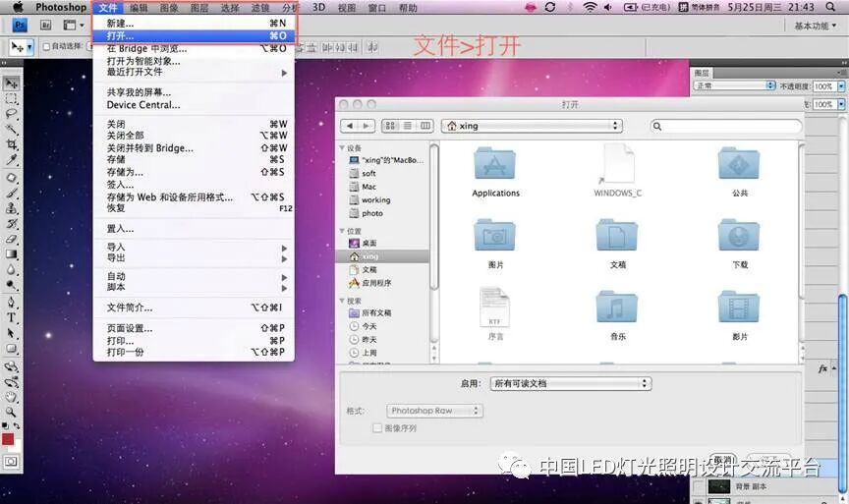Select the Shape tool
Image resolution: width=849 pixels, height=504 pixels.
12,349
